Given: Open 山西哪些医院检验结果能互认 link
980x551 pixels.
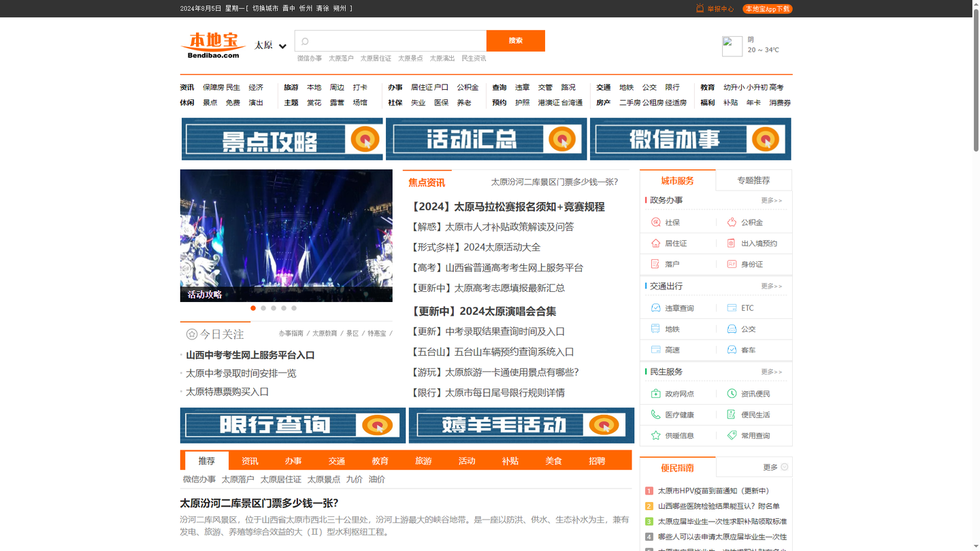Looking at the screenshot, I should (x=719, y=506).
